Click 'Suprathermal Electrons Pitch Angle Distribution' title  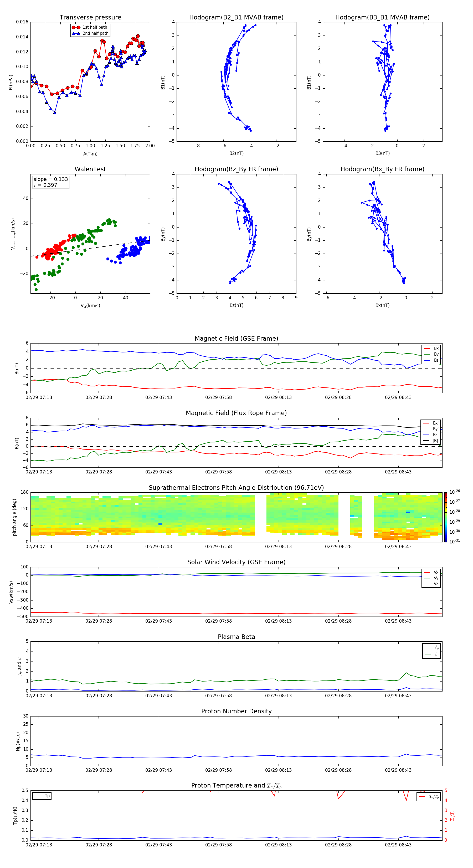(x=236, y=488)
